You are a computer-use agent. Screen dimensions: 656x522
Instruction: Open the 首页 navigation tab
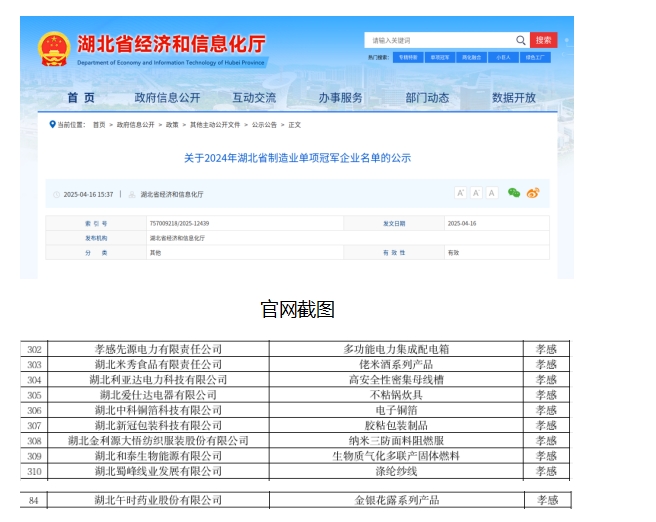[81, 98]
